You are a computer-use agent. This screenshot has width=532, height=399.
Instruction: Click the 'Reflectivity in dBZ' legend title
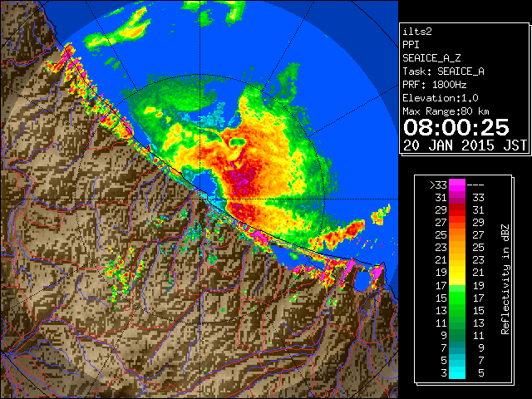(x=505, y=279)
